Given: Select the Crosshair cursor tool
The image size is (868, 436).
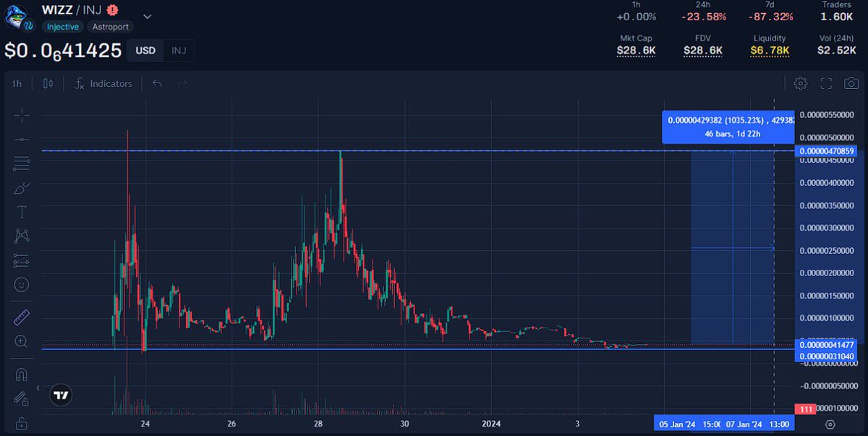Looking at the screenshot, I should [x=20, y=115].
